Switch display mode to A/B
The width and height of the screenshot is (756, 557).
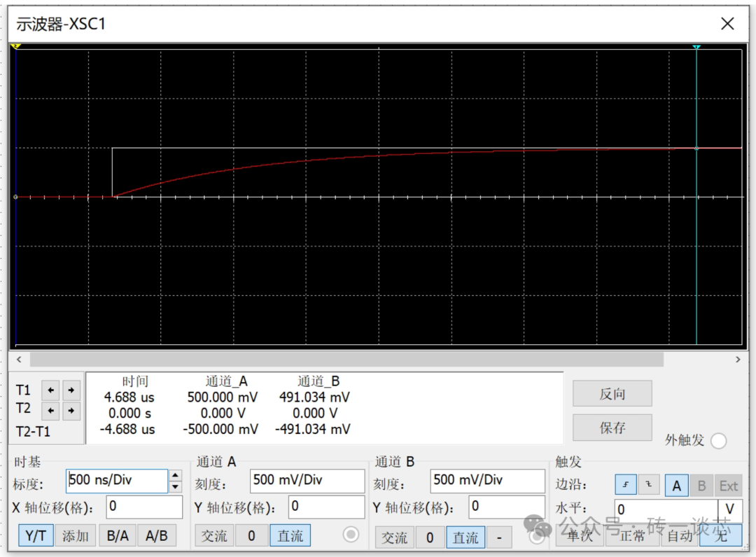[x=157, y=536]
